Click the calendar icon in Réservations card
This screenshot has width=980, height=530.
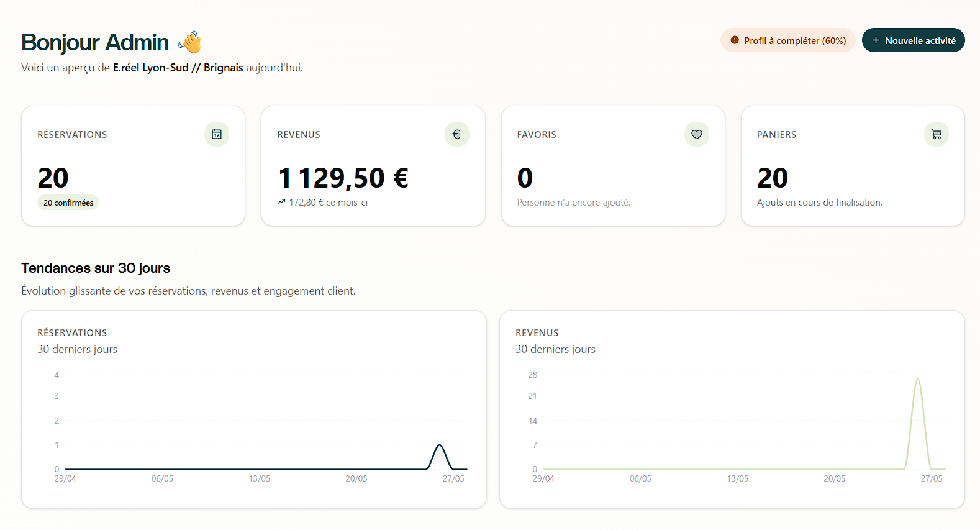[x=217, y=134]
